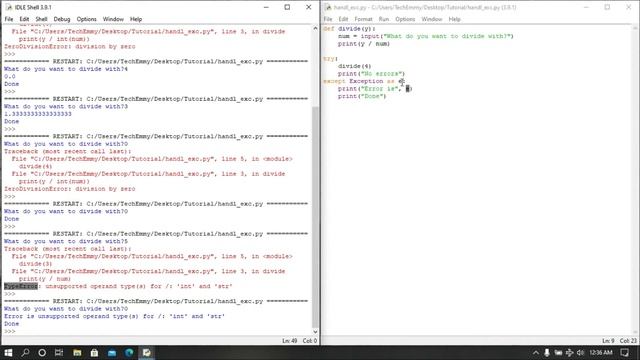Click the print("No errors") line

(371, 74)
